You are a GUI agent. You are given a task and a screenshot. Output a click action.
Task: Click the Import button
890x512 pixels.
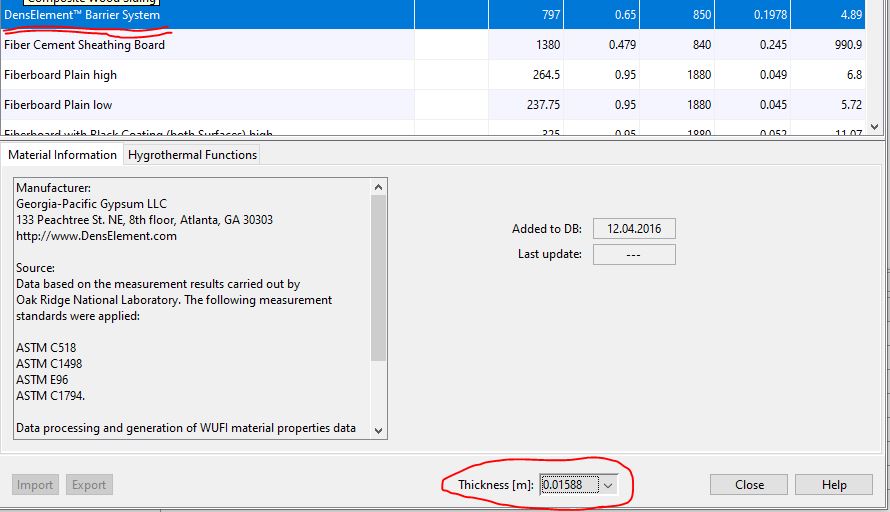[x=35, y=485]
